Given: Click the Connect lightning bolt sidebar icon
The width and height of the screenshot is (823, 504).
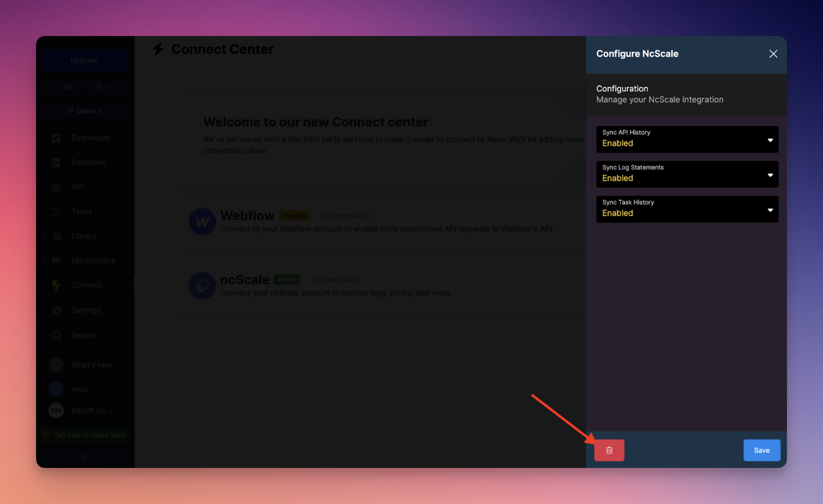Looking at the screenshot, I should coord(56,285).
